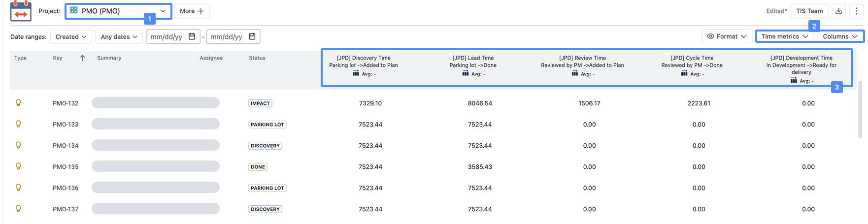
Task: Open the Columns dropdown
Action: point(840,36)
